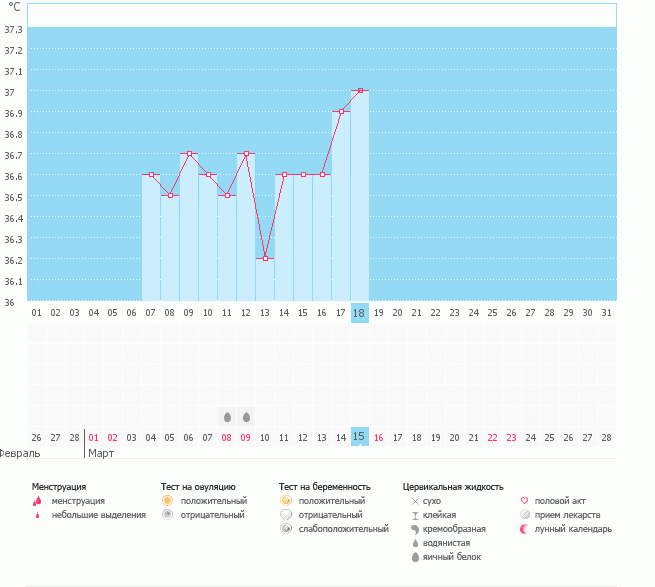Select positive ovulation test icon

168,501
